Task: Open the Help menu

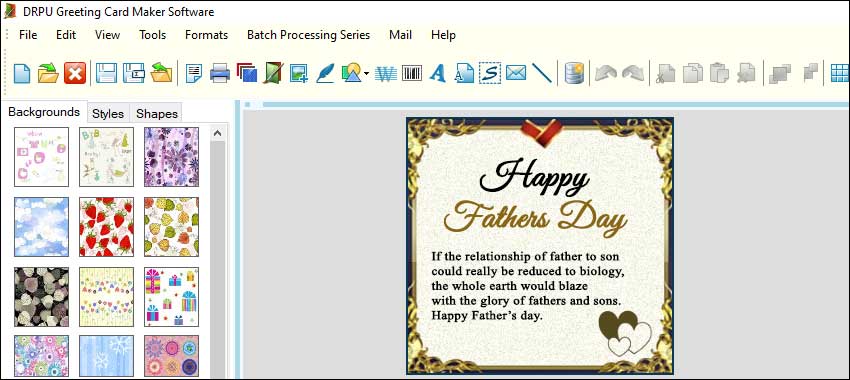Action: (x=443, y=35)
